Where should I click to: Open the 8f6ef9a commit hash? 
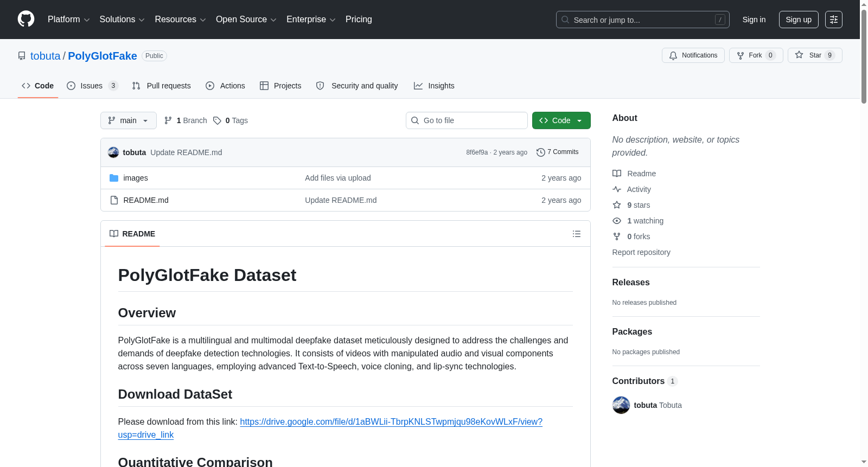click(477, 152)
